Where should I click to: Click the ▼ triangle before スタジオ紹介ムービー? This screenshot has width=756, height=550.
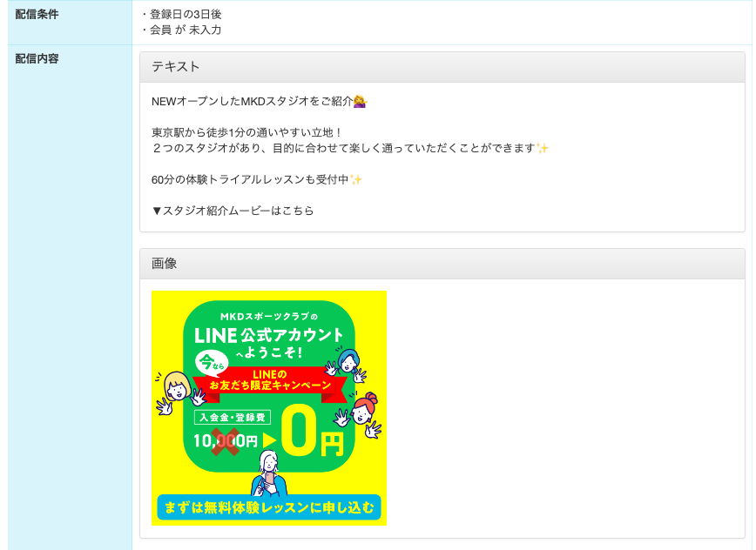point(156,211)
